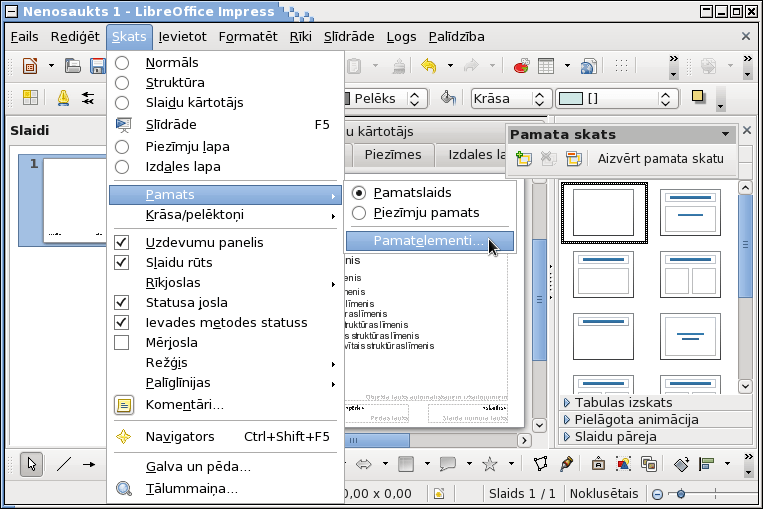Click the Open file icon

(73, 66)
